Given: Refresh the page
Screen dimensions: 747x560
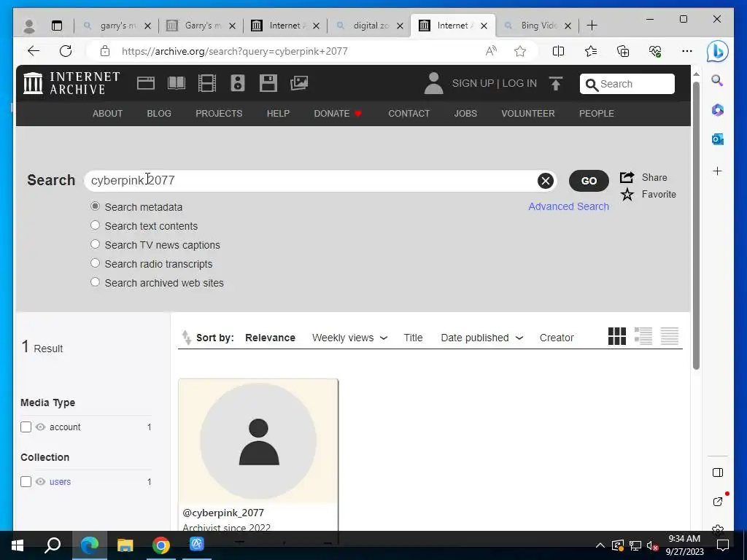Looking at the screenshot, I should pyautogui.click(x=66, y=51).
